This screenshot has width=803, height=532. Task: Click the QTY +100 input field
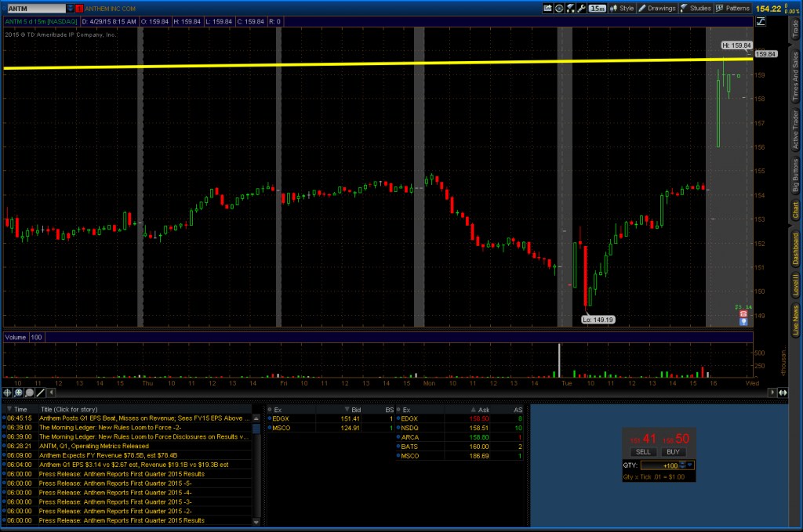click(659, 465)
